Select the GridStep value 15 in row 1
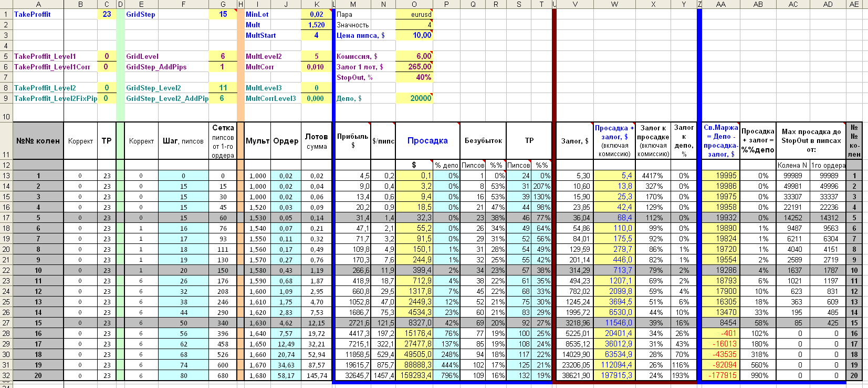Screen dimensions: 868x388 (x=223, y=14)
